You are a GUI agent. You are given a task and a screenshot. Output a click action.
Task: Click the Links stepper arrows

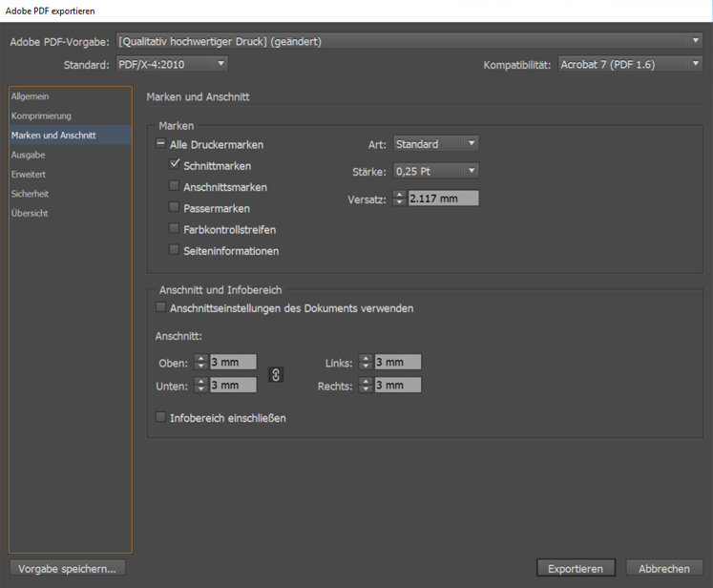click(366, 362)
